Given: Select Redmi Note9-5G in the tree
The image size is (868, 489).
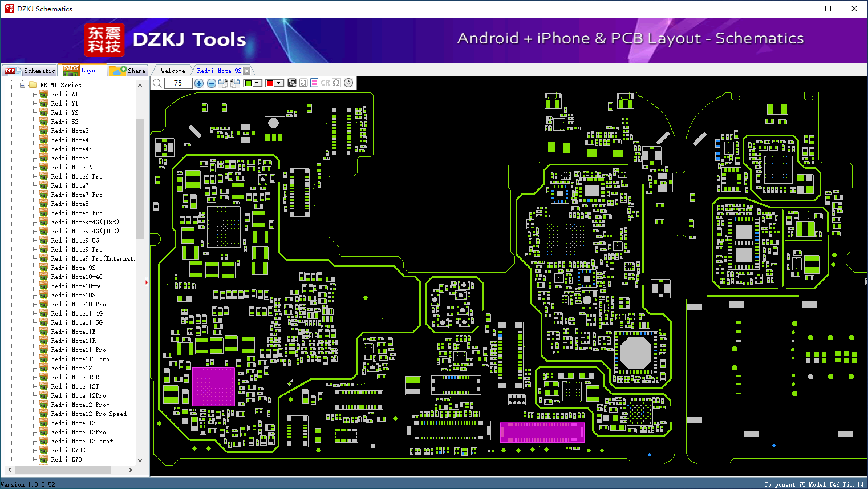Looking at the screenshot, I should tap(75, 240).
